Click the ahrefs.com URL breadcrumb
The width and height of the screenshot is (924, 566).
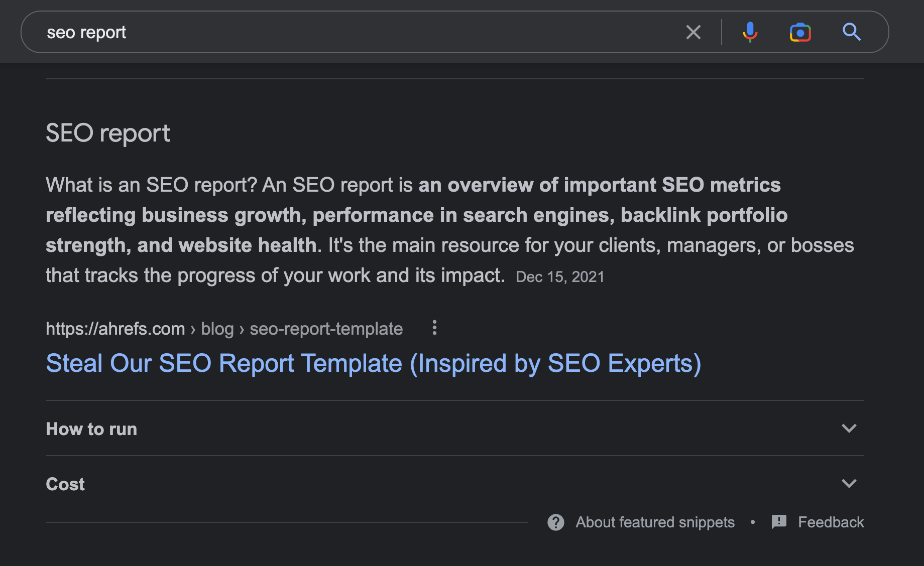[x=115, y=329]
